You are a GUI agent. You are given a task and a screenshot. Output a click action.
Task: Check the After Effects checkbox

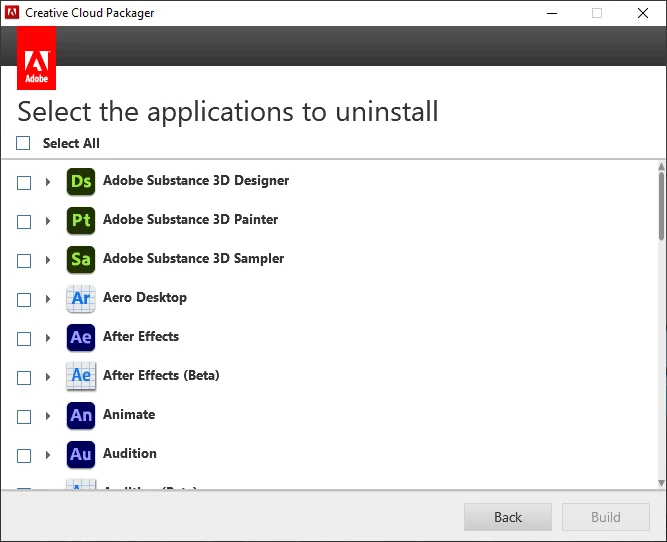(x=24, y=339)
